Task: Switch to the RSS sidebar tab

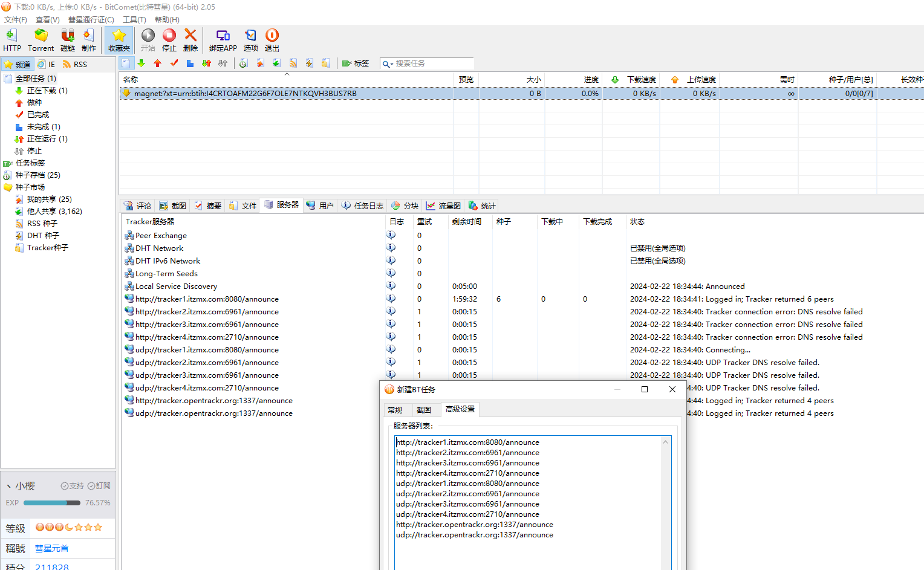Action: pyautogui.click(x=75, y=64)
